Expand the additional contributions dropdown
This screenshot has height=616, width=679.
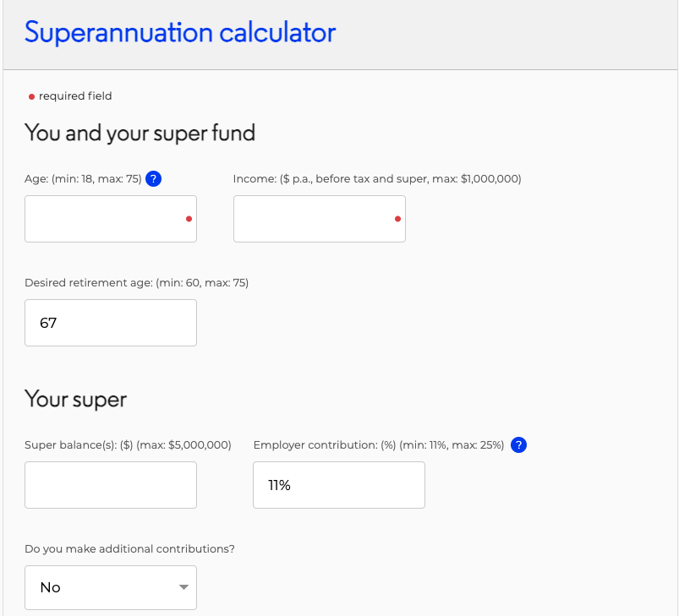tap(110, 586)
